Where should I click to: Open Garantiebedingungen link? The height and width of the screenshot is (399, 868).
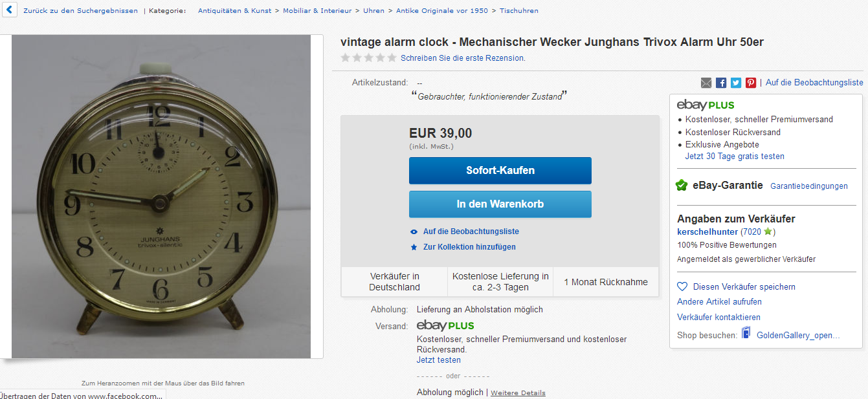809,186
